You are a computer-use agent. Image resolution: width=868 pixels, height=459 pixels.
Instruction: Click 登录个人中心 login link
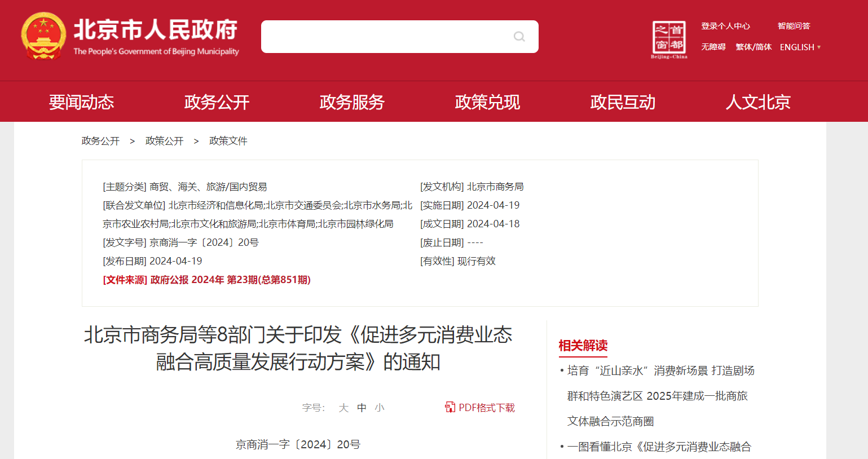click(x=725, y=26)
